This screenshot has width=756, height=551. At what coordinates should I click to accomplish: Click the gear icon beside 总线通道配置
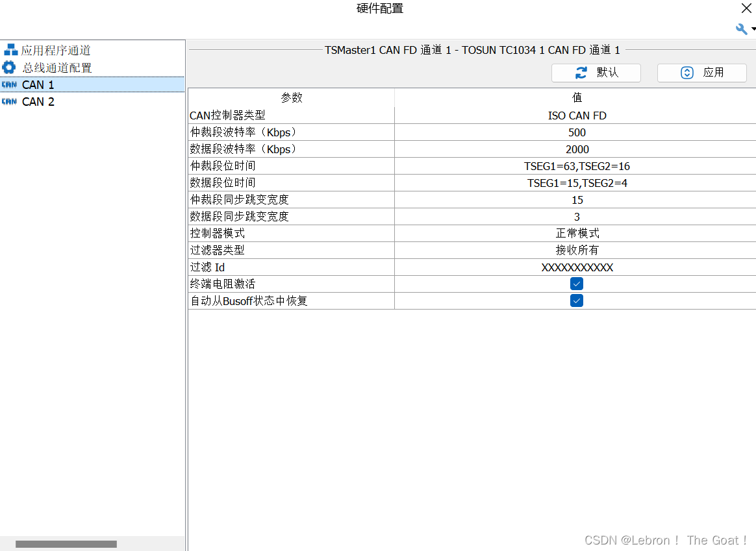(x=9, y=67)
